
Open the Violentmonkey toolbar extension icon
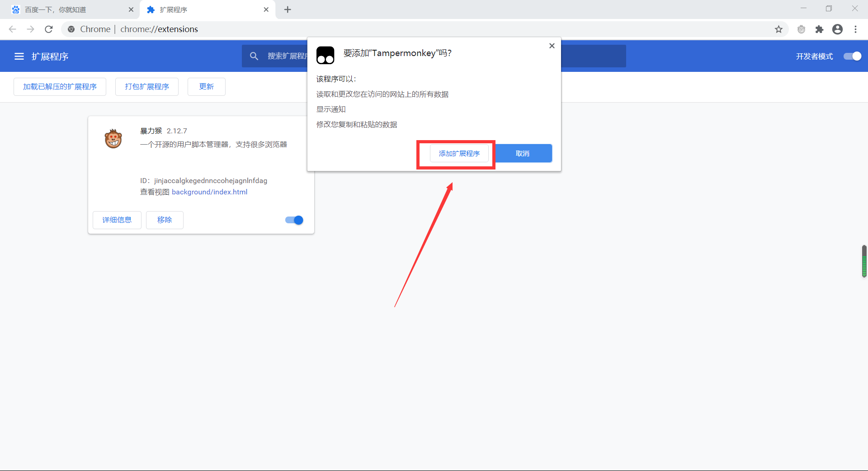801,29
